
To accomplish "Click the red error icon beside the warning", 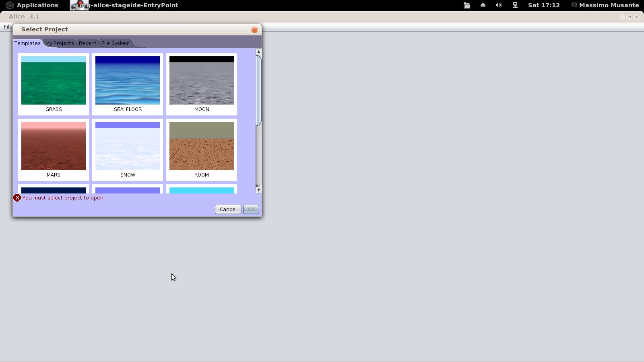I will [x=17, y=198].
